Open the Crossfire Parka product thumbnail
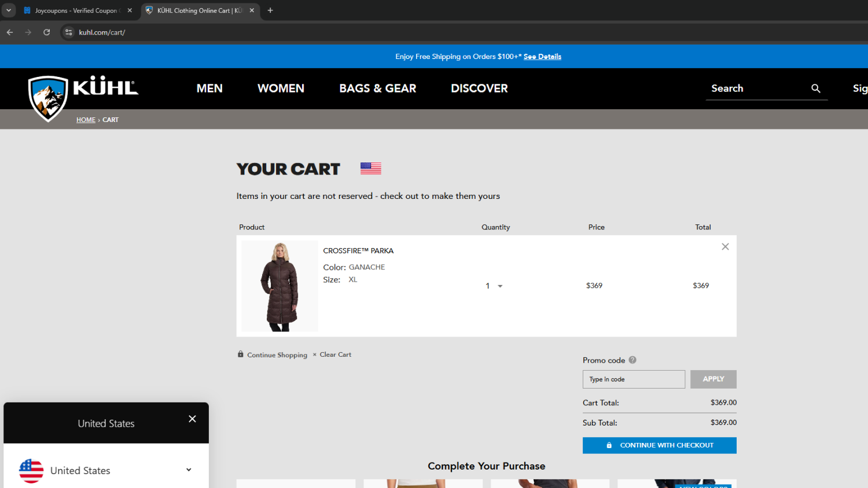This screenshot has width=868, height=488. (279, 286)
